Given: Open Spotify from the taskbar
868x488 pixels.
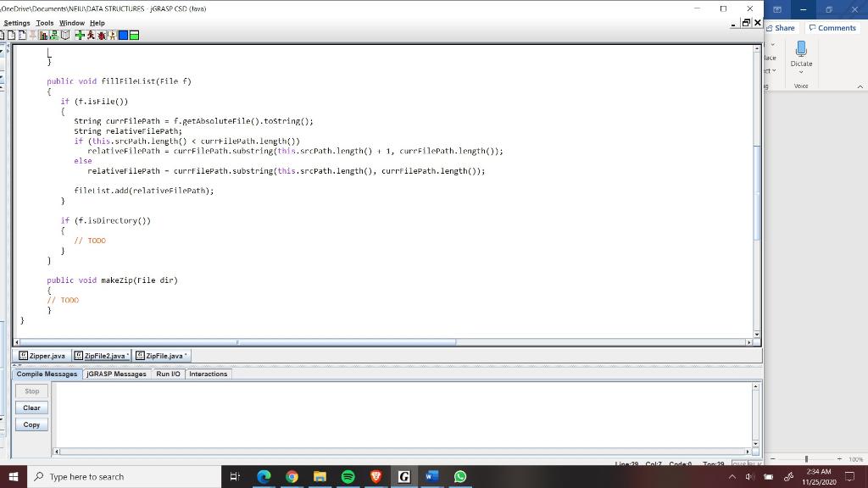Looking at the screenshot, I should [348, 477].
